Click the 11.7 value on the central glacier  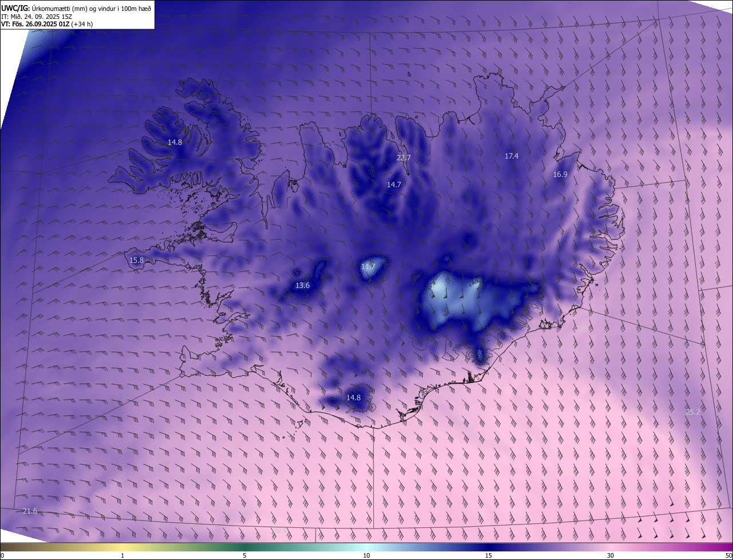[x=368, y=266]
